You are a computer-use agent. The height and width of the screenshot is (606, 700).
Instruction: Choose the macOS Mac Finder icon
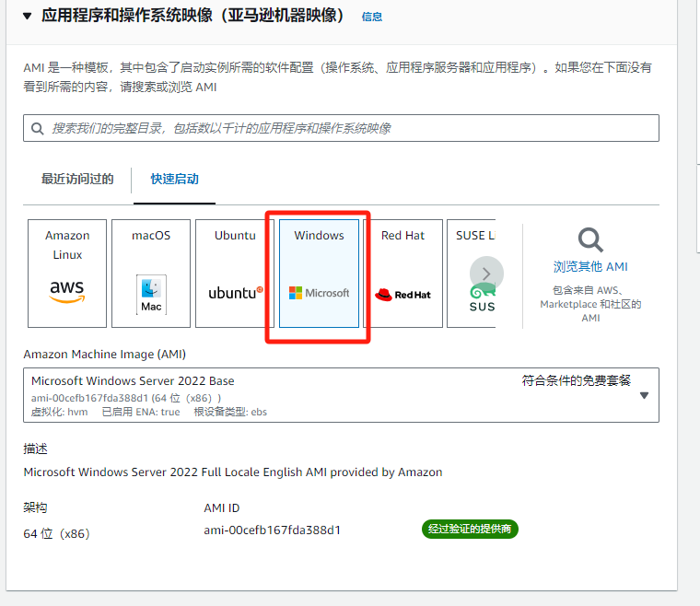151,295
